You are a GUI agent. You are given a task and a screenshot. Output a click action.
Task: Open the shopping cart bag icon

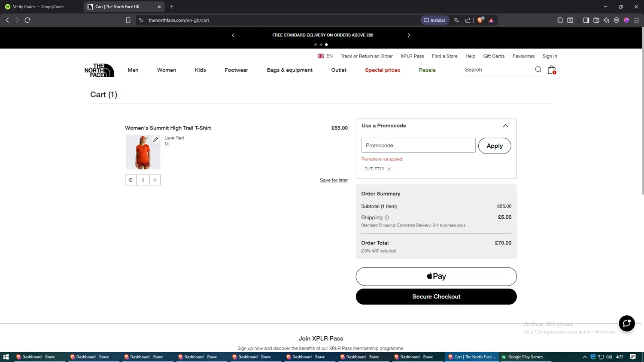point(552,69)
